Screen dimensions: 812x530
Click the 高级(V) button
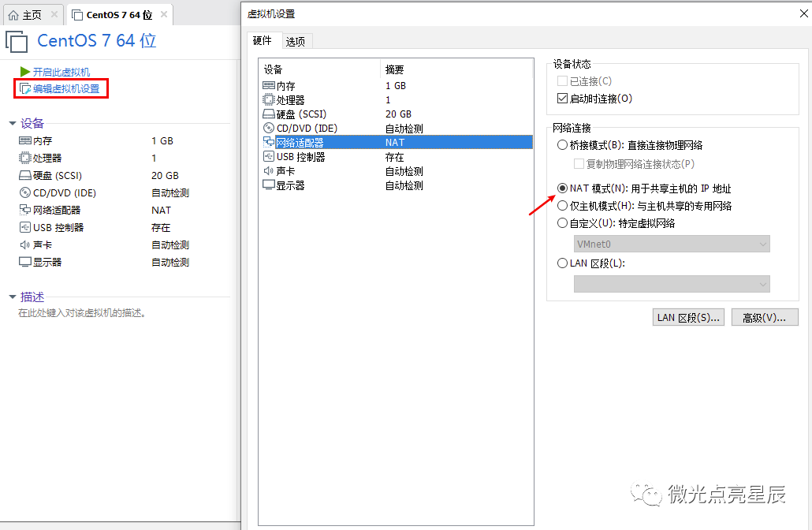click(x=764, y=317)
